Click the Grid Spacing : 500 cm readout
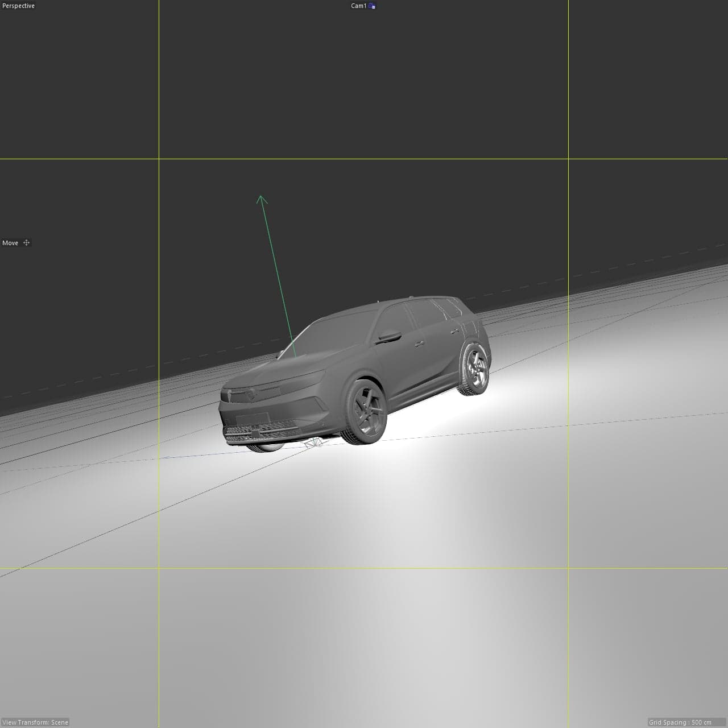This screenshot has height=728, width=728. [x=680, y=722]
